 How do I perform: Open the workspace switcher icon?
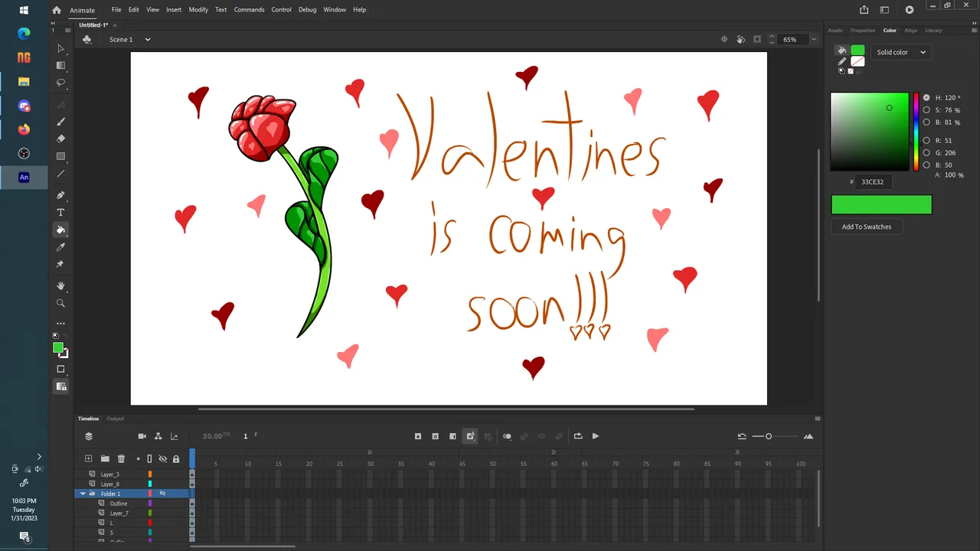[x=884, y=10]
